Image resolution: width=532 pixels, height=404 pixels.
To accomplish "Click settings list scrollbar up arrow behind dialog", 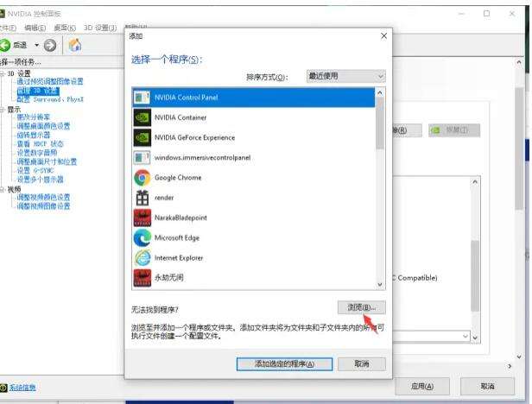I will [x=475, y=182].
